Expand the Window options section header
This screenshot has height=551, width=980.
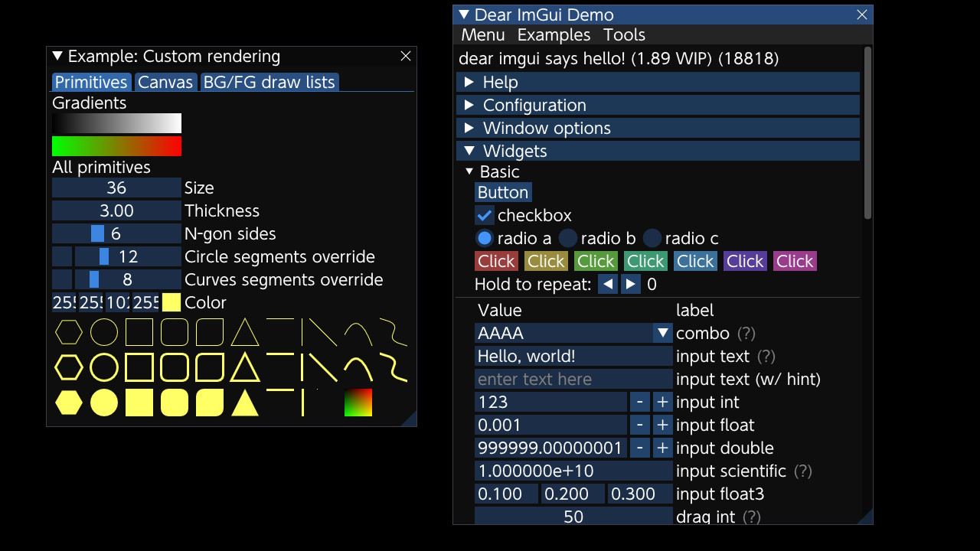658,128
